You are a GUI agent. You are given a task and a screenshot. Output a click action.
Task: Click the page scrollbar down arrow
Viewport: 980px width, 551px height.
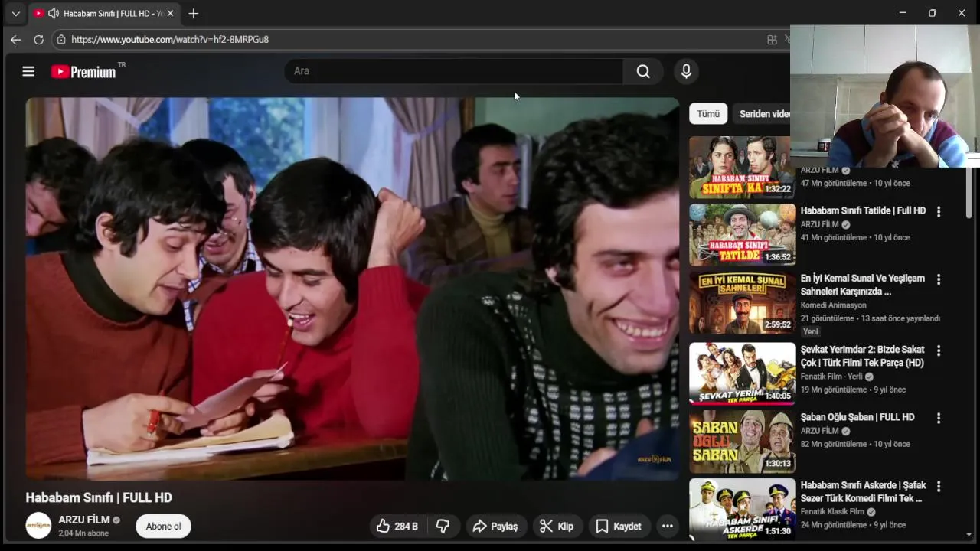(969, 535)
